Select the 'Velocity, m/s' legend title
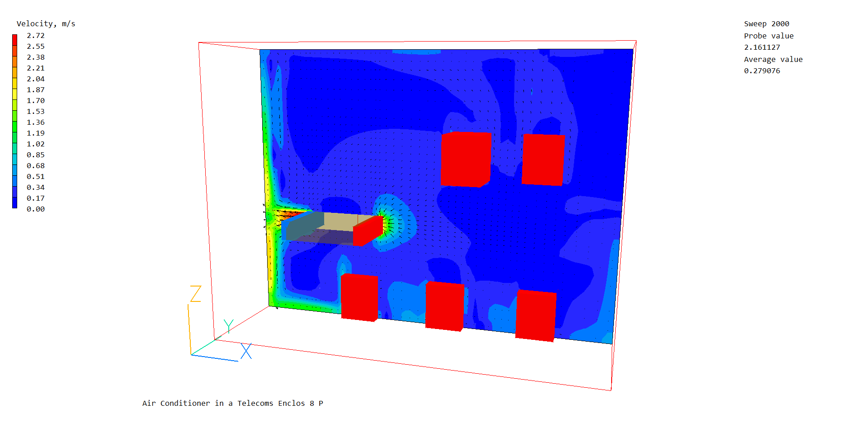Screen dimensions: 868x437 (x=46, y=24)
